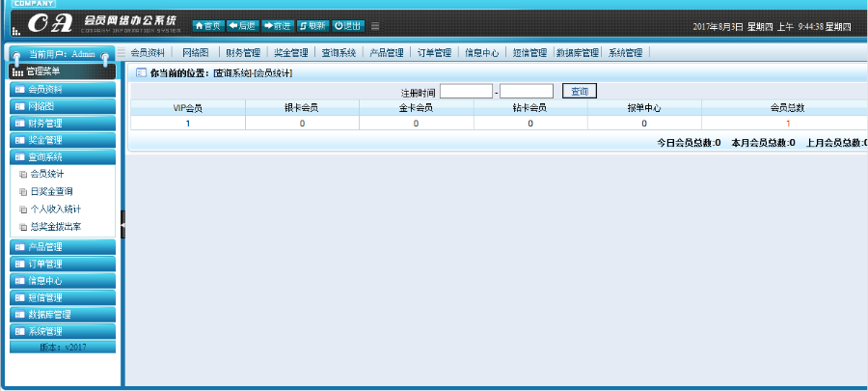The height and width of the screenshot is (391, 868).
Task: Collapse the sidebar with the splitter arrow
Action: (122, 224)
